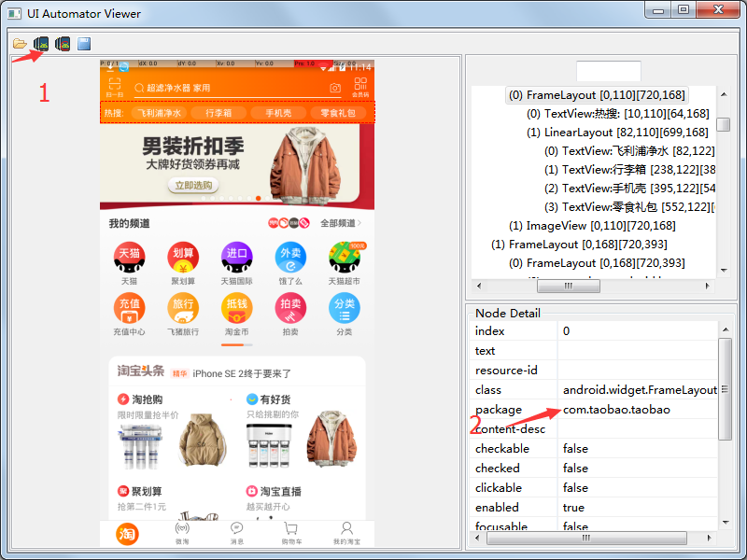The width and height of the screenshot is (747, 560).
Task: Tap the camera icon in the search bar
Action: [x=335, y=88]
